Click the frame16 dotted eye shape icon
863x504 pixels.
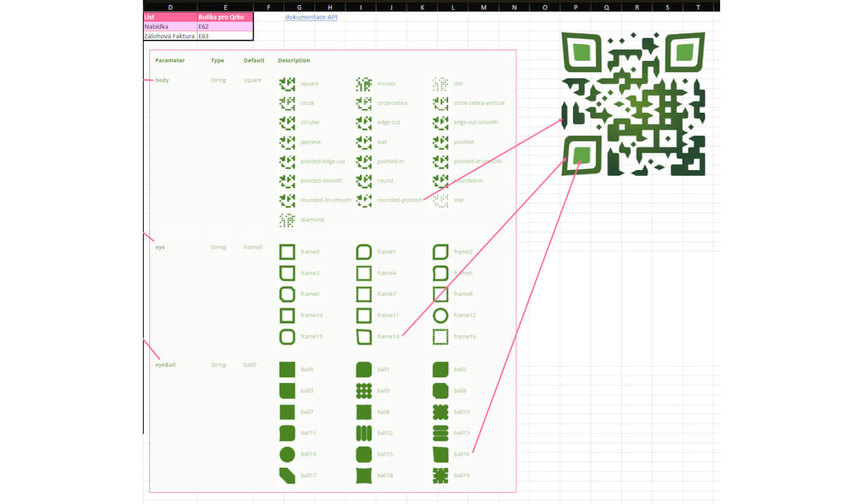(x=441, y=337)
